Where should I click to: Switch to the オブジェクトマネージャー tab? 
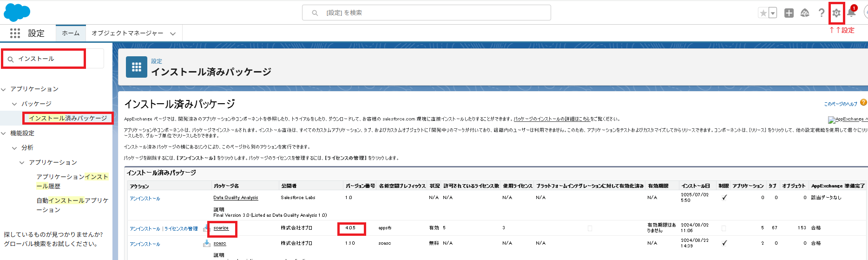coord(127,33)
